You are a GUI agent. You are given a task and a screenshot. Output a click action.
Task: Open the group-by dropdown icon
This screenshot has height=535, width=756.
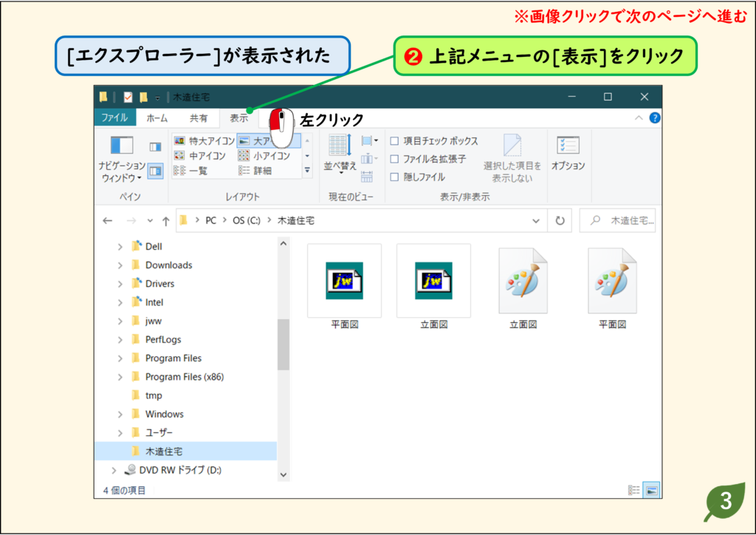370,141
